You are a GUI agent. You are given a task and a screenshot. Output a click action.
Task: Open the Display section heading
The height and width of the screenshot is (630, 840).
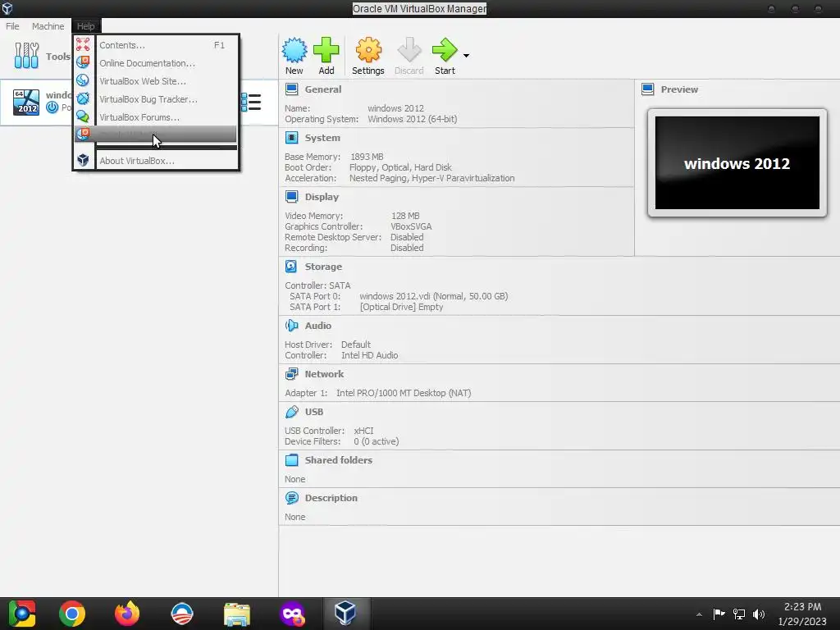tap(322, 197)
